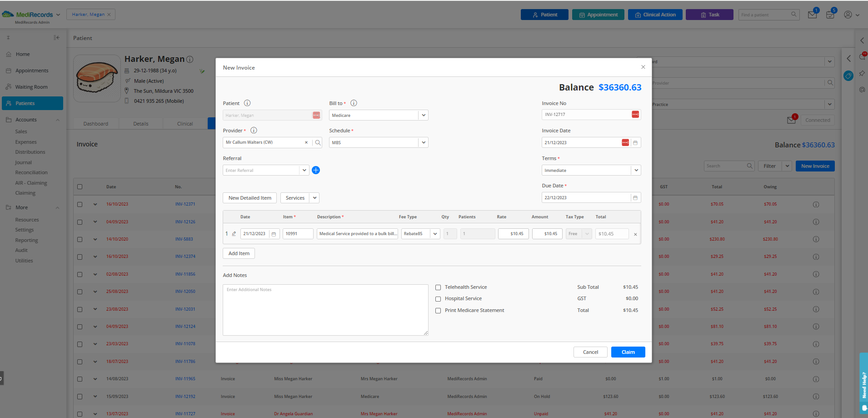Open the Services dropdown arrow
The height and width of the screenshot is (418, 868).
pyautogui.click(x=314, y=198)
